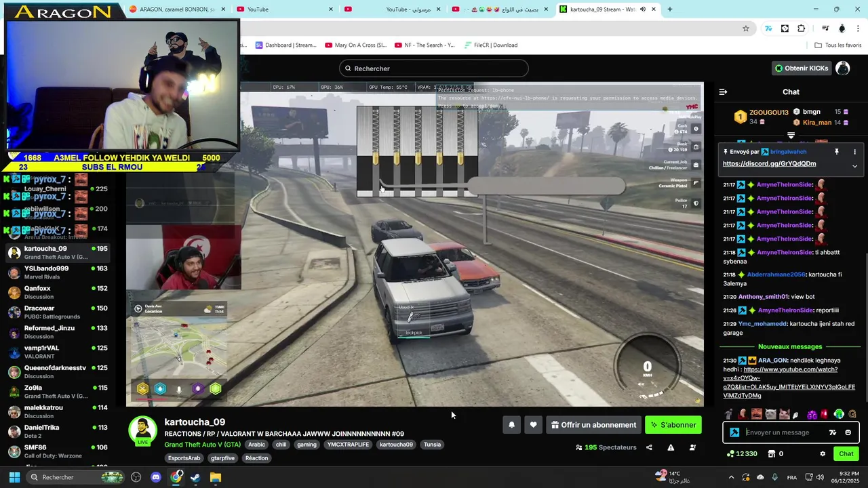Switch to the YouTube - عرسولي tab

393,9
